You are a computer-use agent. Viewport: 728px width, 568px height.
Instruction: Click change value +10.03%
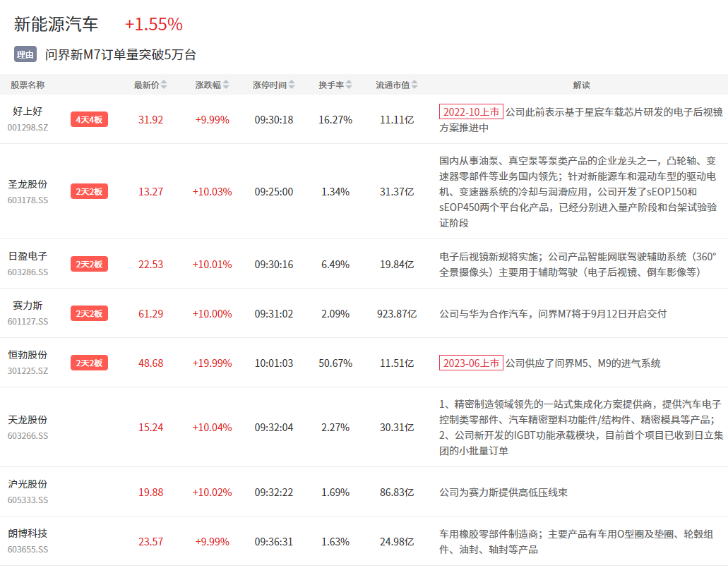click(x=212, y=192)
